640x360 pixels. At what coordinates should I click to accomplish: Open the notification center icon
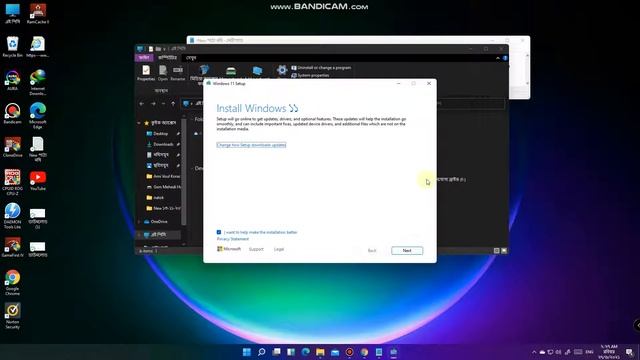[629, 352]
